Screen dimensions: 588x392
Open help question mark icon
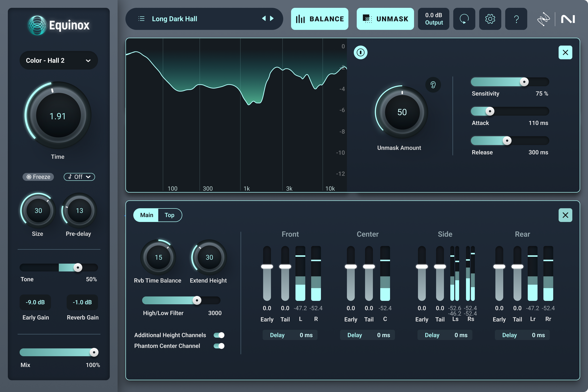(x=516, y=19)
